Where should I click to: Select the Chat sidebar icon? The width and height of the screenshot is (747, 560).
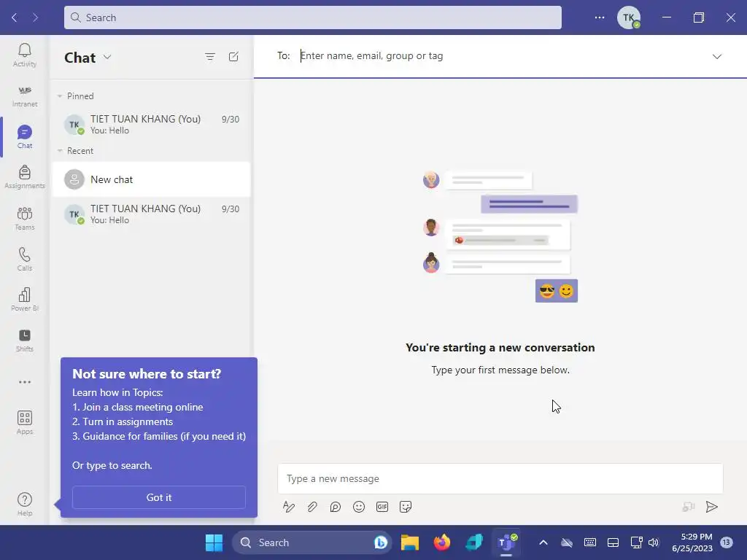click(x=24, y=136)
